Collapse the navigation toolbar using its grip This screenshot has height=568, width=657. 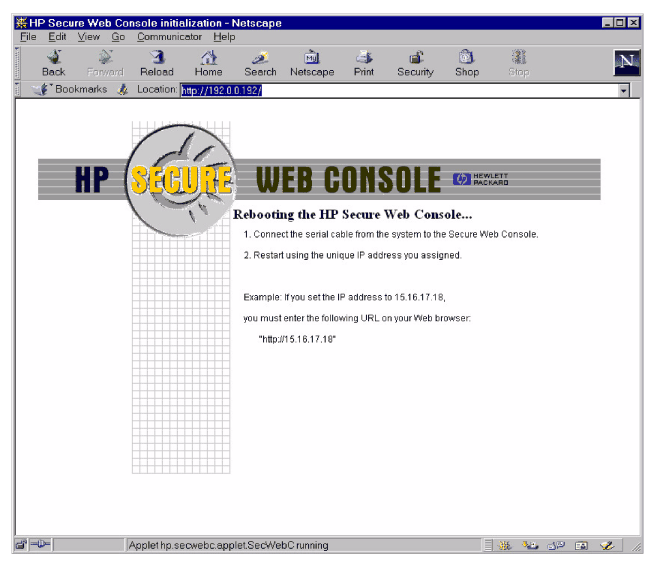[17, 63]
